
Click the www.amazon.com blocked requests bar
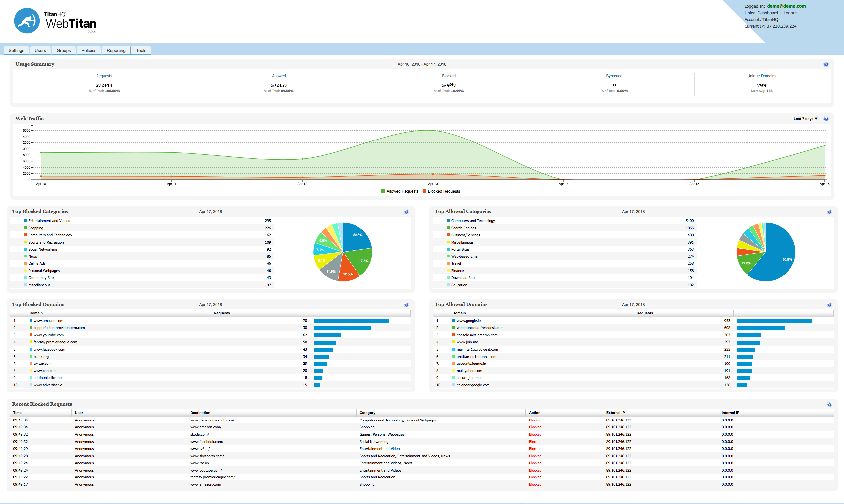tap(351, 321)
